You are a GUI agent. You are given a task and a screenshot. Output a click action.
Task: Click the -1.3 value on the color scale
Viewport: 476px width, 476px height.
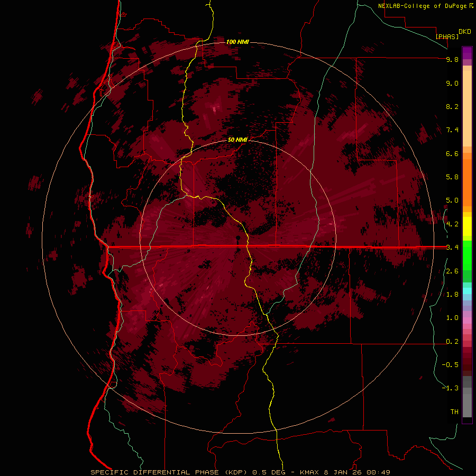450,388
